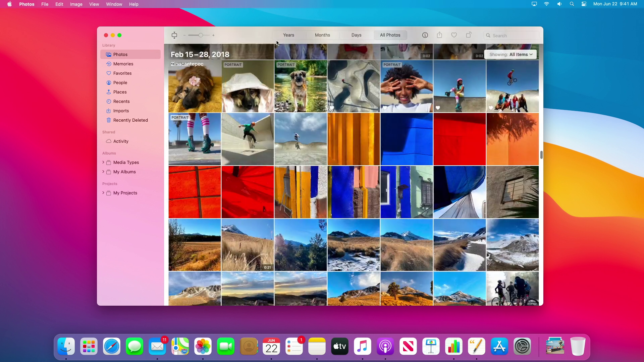This screenshot has height=362, width=644.
Task: Click the Share icon in toolbar
Action: [439, 35]
